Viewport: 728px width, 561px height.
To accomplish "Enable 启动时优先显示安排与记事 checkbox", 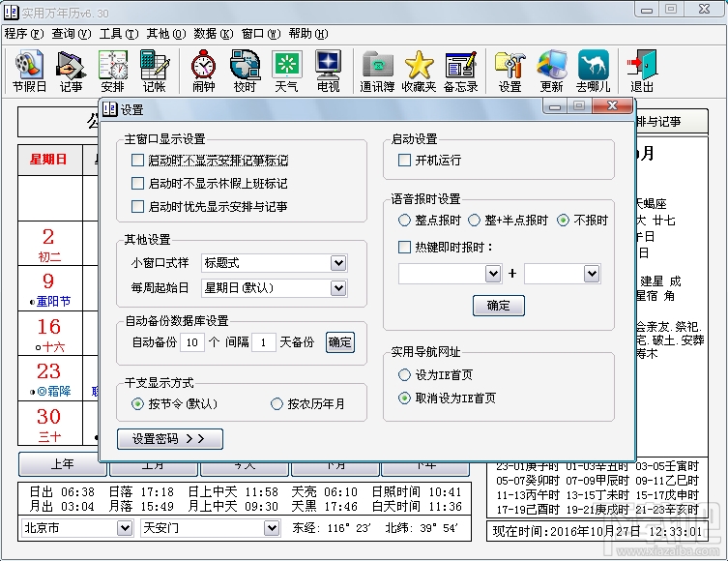I will click(x=137, y=207).
